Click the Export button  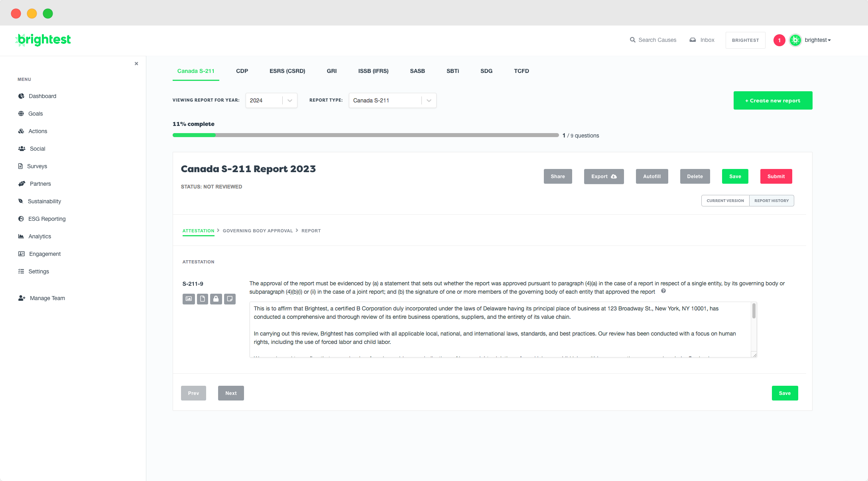click(x=604, y=177)
